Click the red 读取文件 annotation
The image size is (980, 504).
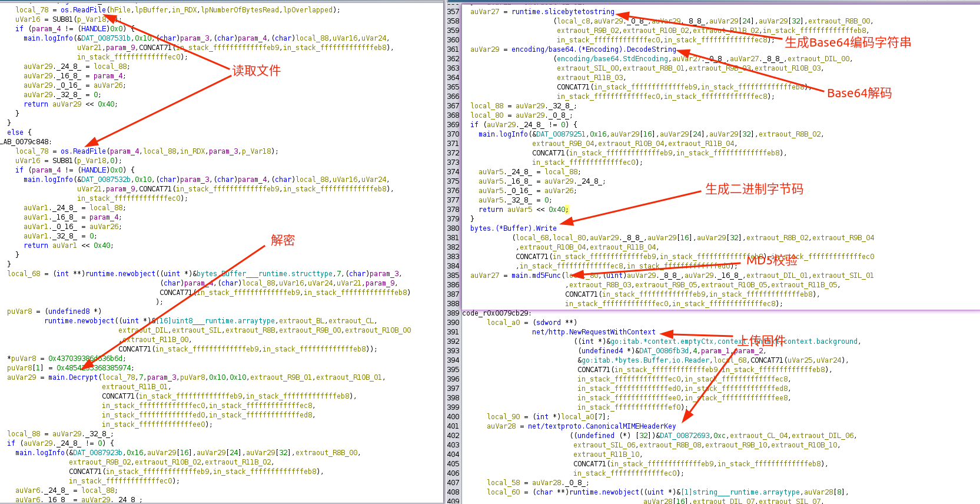(256, 71)
